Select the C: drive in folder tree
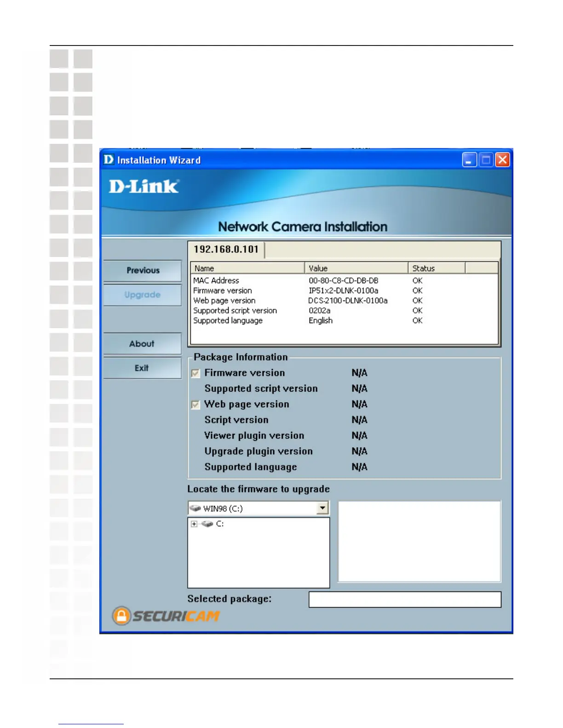563x728 pixels. click(x=220, y=524)
